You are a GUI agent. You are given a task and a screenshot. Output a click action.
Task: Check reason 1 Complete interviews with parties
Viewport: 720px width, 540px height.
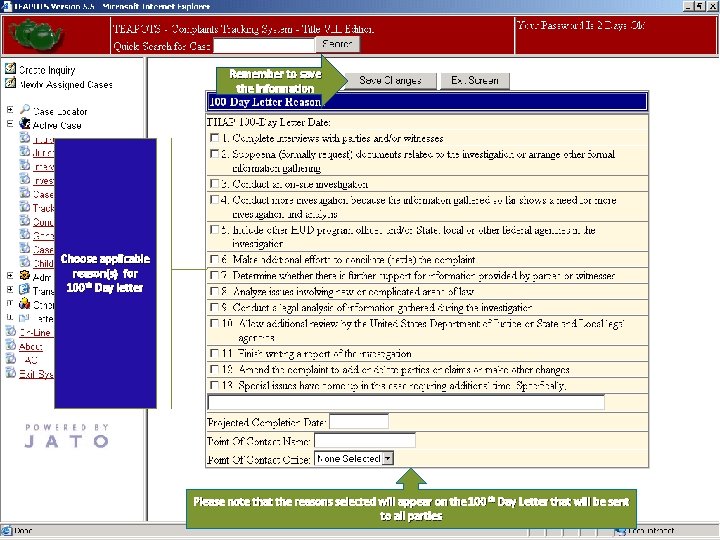pos(214,137)
